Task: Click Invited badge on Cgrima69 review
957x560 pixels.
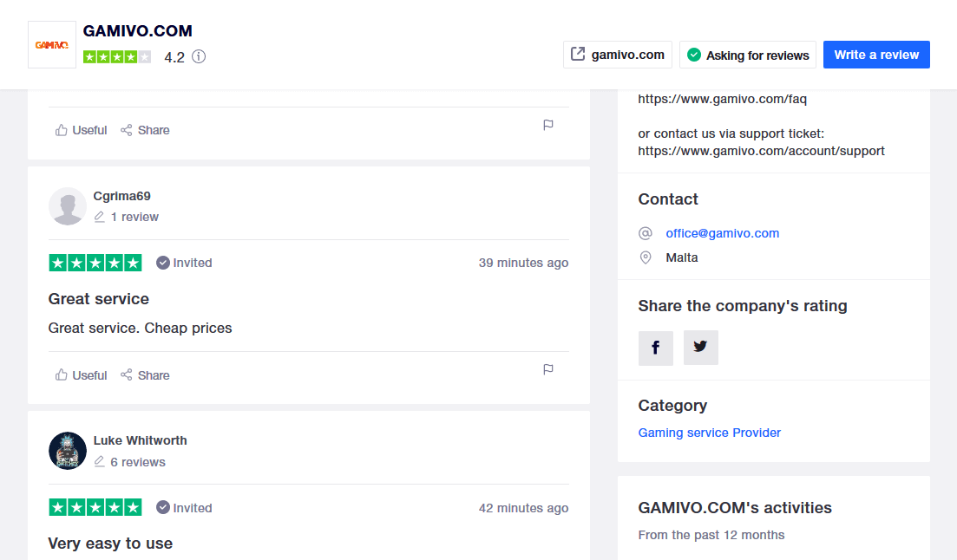Action: tap(184, 263)
